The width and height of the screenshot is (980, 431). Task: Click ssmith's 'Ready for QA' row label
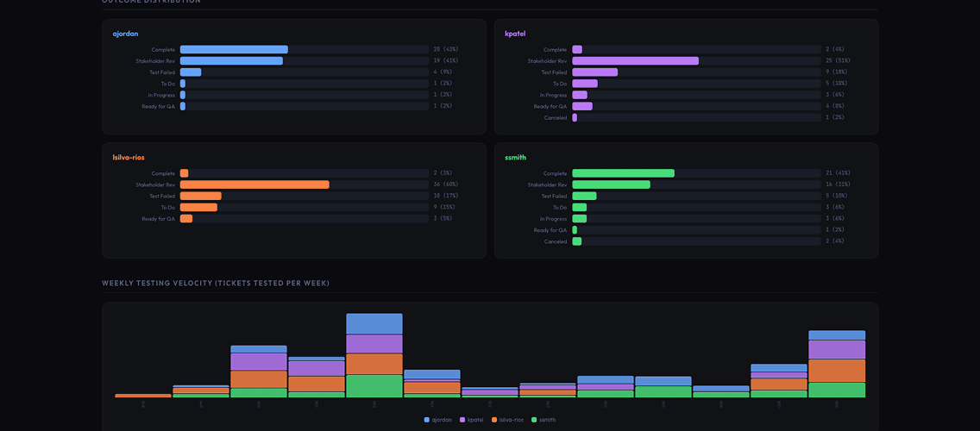[550, 230]
